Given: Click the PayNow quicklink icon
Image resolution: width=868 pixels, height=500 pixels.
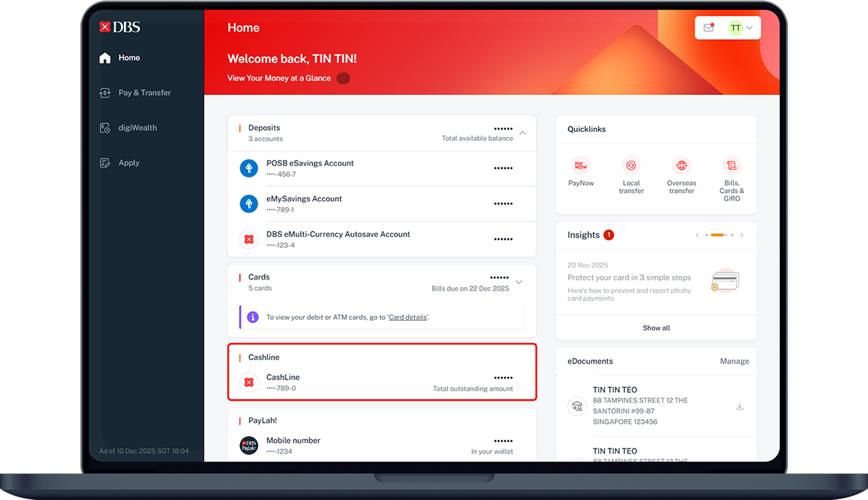Looking at the screenshot, I should (581, 165).
